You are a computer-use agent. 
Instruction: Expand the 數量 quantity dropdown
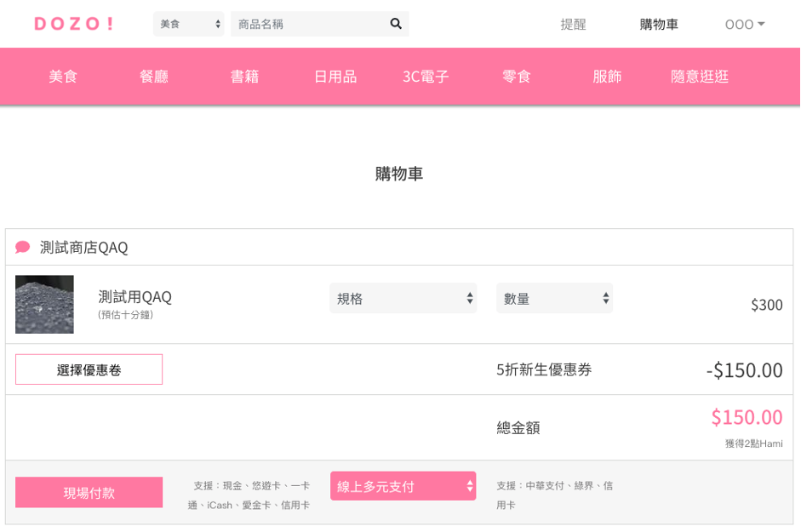tap(554, 299)
